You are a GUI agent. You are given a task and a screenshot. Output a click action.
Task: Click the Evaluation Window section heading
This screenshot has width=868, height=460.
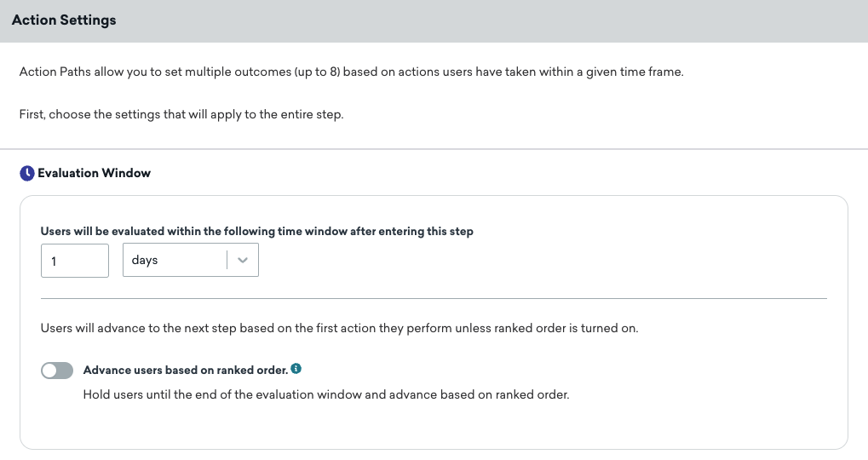(x=94, y=173)
